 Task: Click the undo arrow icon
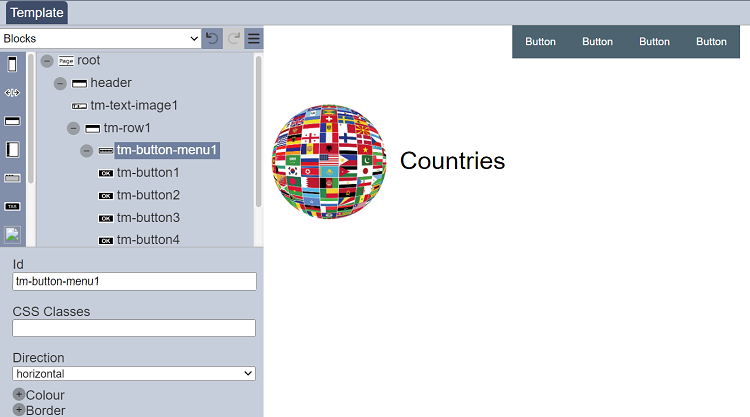[x=212, y=38]
